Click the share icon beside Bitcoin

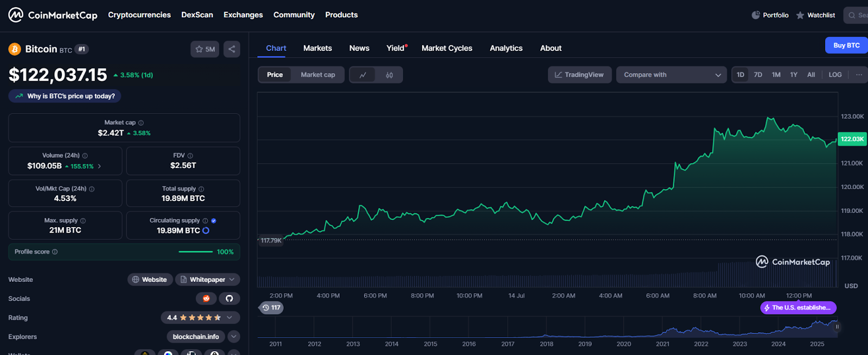tap(232, 49)
